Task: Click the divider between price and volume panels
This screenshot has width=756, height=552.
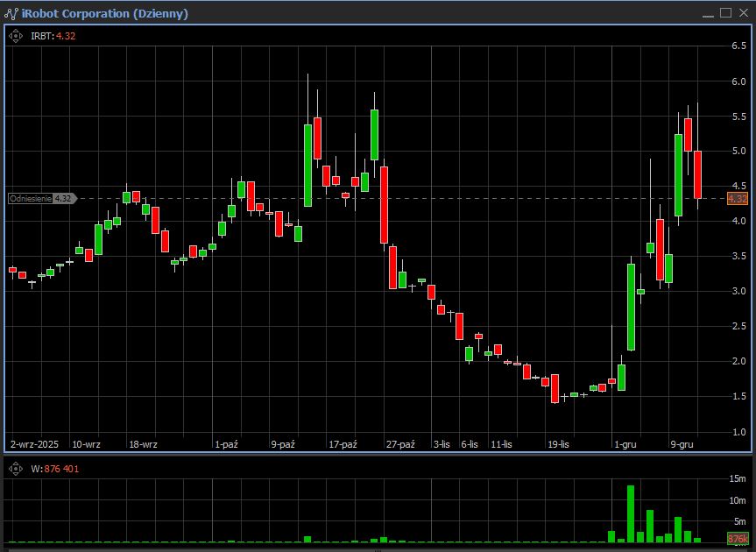Action: (x=378, y=455)
